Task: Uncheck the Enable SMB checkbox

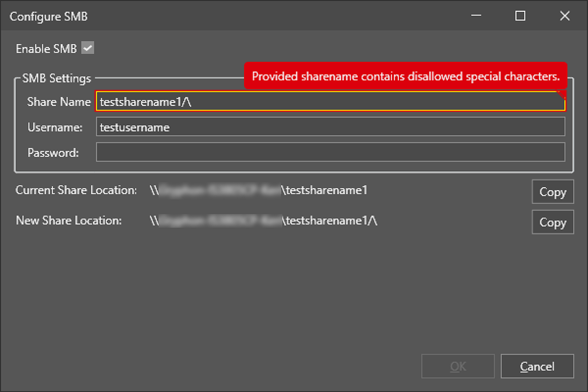Action: tap(87, 48)
